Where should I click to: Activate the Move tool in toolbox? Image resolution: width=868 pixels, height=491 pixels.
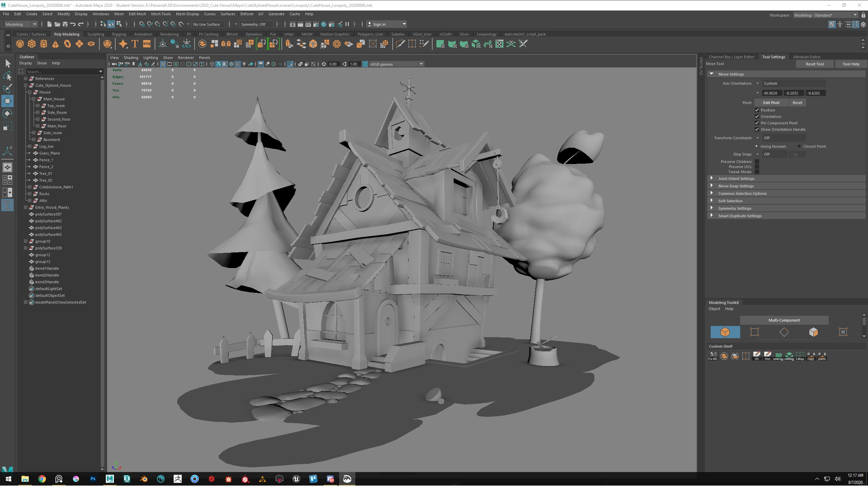pyautogui.click(x=7, y=101)
